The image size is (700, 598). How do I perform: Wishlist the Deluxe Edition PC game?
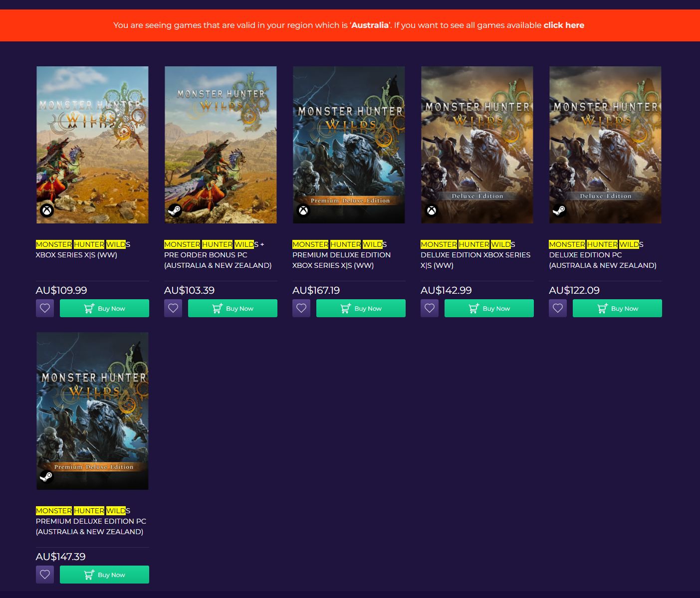coord(558,308)
